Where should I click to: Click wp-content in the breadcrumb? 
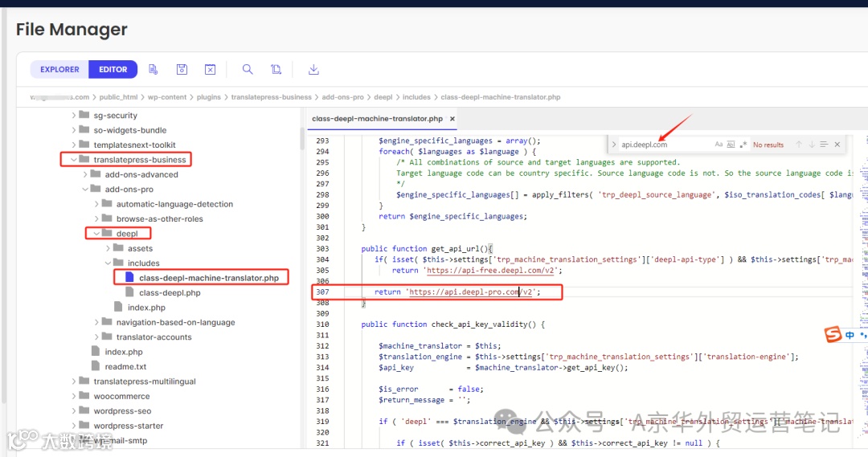pyautogui.click(x=166, y=97)
